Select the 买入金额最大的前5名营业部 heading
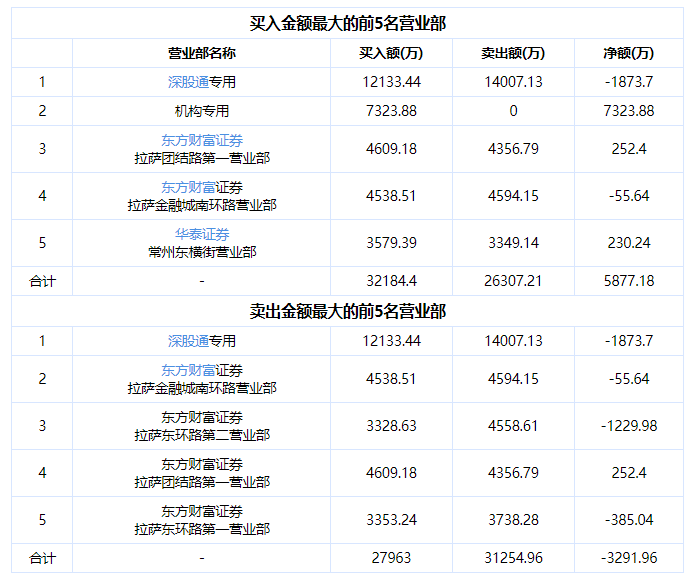 coord(348,23)
